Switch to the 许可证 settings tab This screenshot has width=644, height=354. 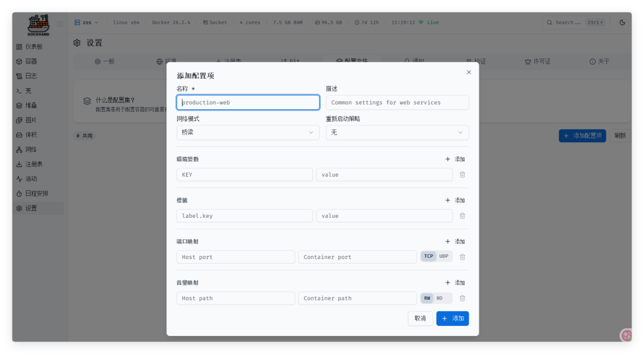click(x=538, y=61)
